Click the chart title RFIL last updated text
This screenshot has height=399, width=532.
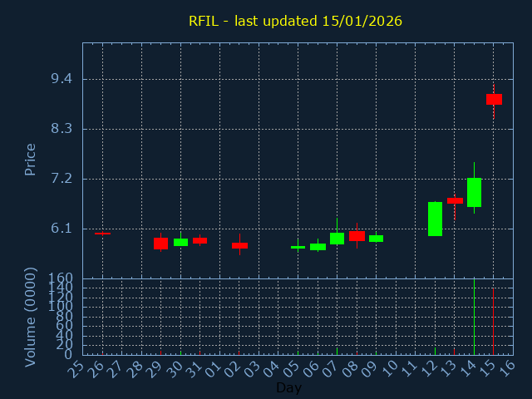pyautogui.click(x=295, y=21)
